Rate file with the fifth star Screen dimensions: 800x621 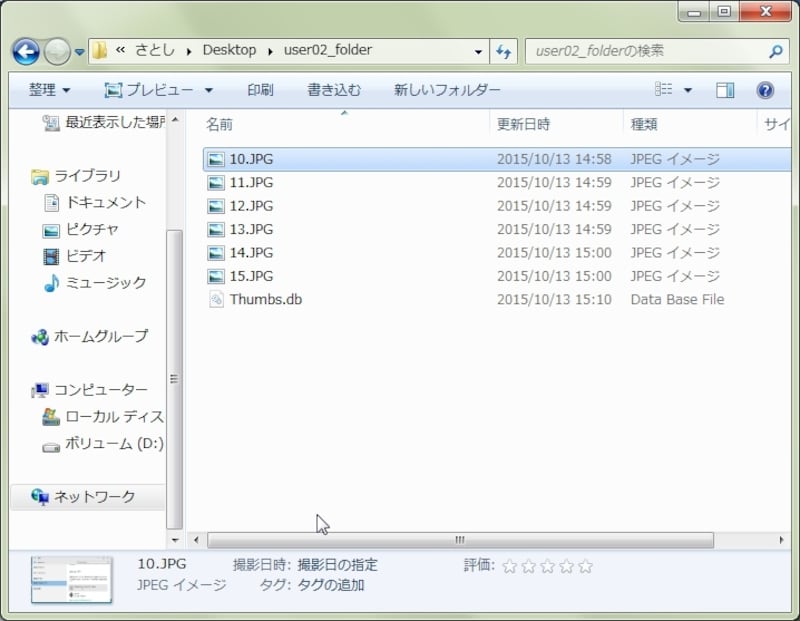pos(585,567)
